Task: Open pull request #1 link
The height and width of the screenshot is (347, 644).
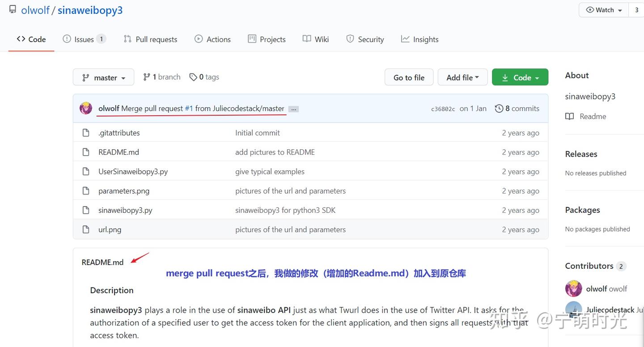Action: tap(189, 108)
